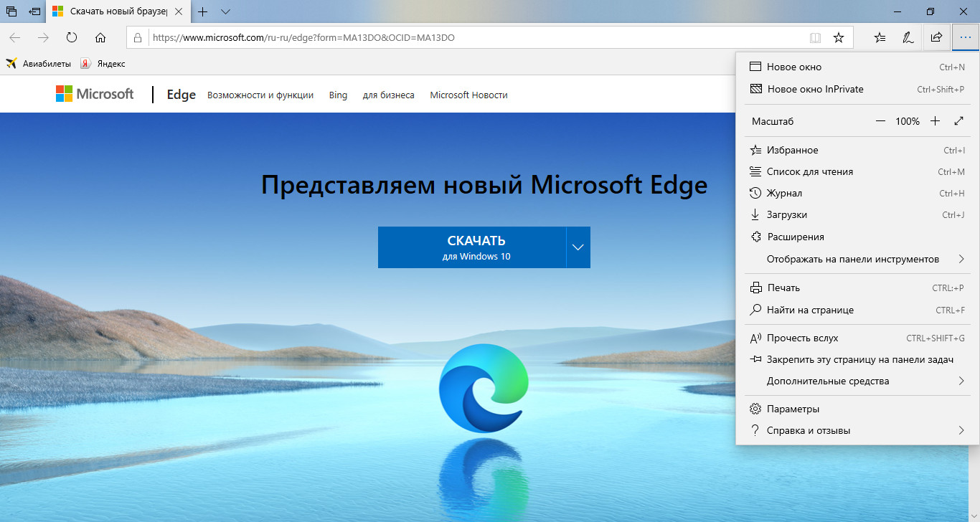Open the tab list chevron
980x522 pixels.
(x=225, y=11)
